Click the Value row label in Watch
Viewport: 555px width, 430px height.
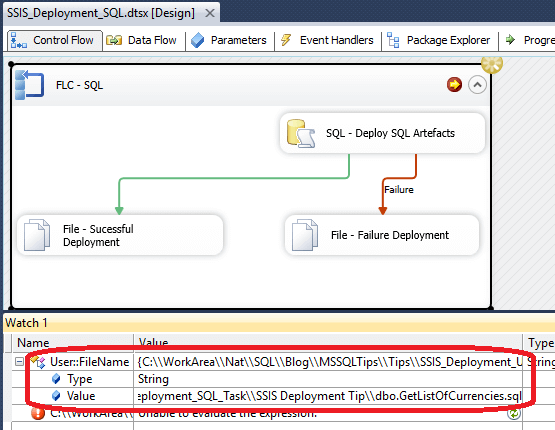click(x=81, y=396)
